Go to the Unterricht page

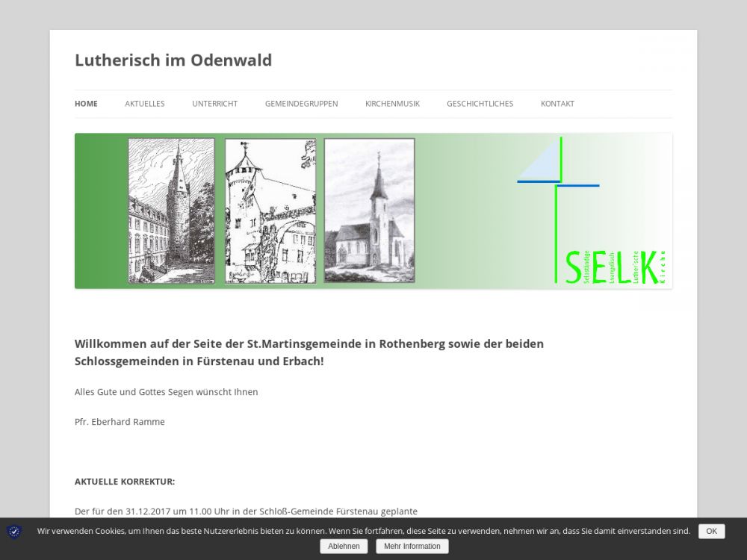click(x=214, y=104)
